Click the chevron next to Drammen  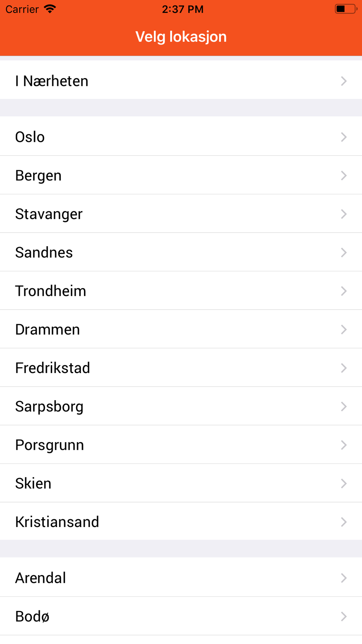point(344,330)
